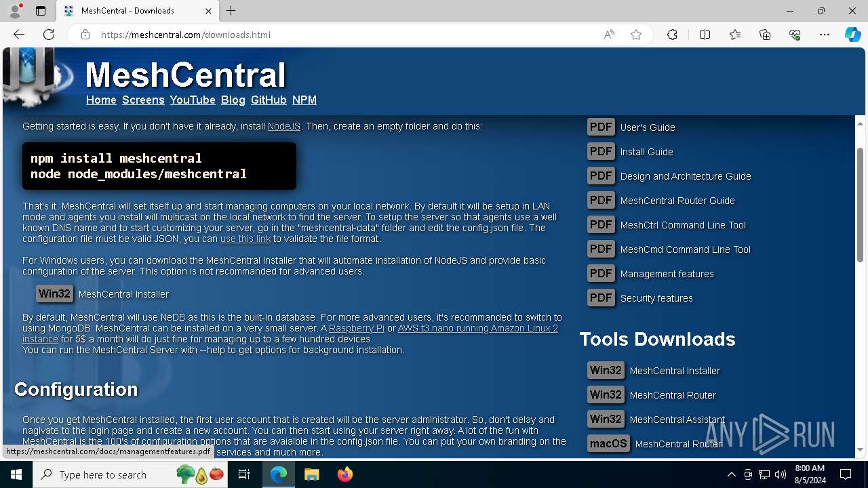Open notification center
This screenshot has height=488, width=868.
[846, 474]
